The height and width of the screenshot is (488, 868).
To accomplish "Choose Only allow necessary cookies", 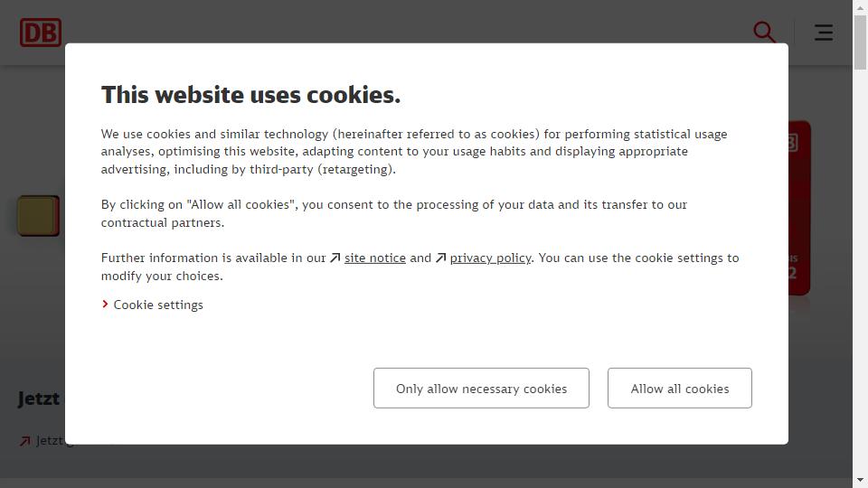I will pyautogui.click(x=481, y=389).
